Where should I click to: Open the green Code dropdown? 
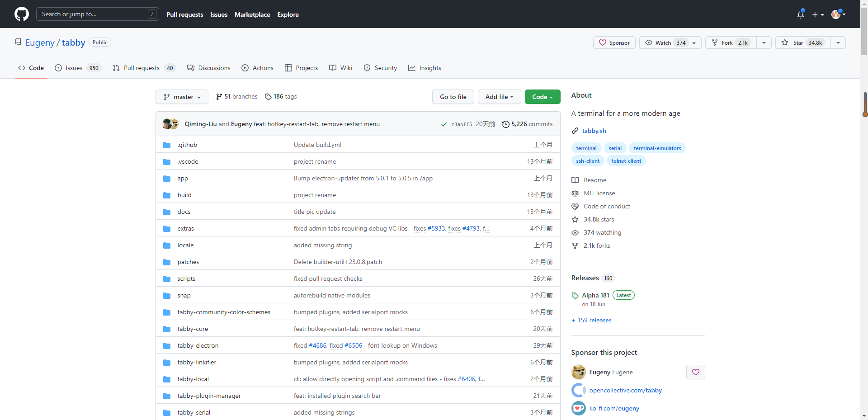[542, 97]
